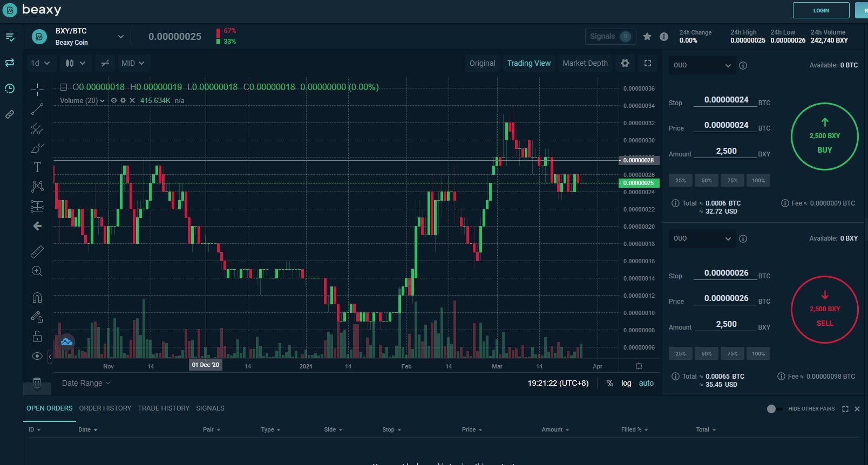The height and width of the screenshot is (465, 868).
Task: Toggle stay in drawing mode
Action: coord(37,317)
